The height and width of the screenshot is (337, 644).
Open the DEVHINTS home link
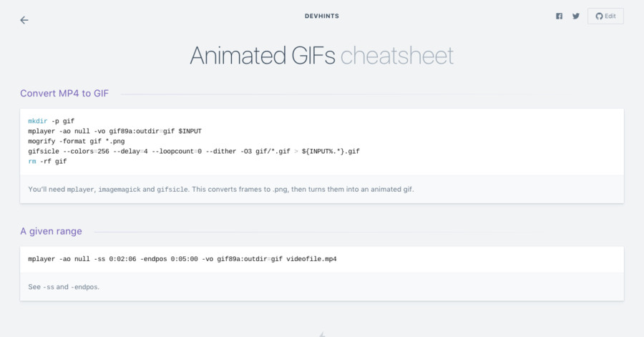(322, 16)
